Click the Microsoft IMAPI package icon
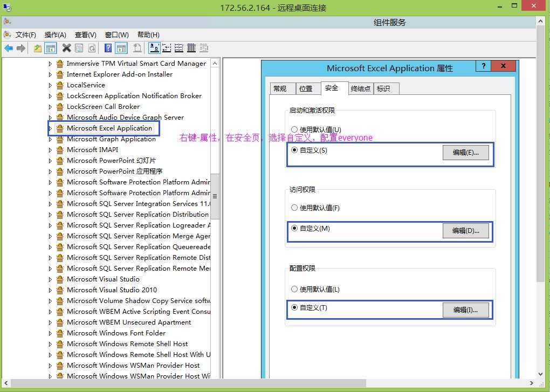 click(60, 150)
